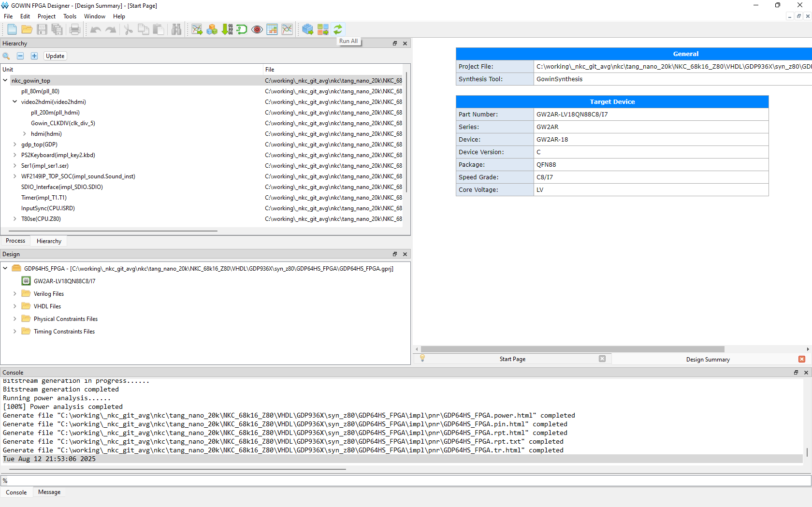Switch to the Process tab
This screenshot has width=812, height=507.
coord(15,241)
